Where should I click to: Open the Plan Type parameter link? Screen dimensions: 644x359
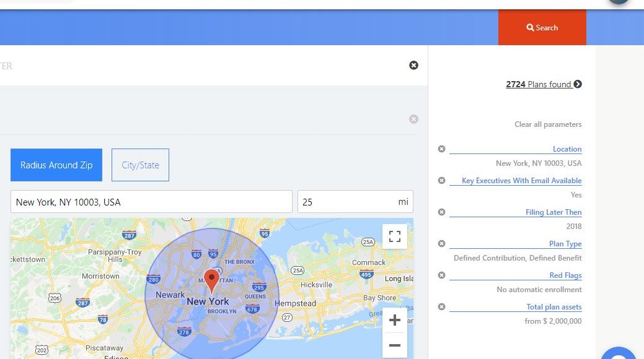pos(565,244)
